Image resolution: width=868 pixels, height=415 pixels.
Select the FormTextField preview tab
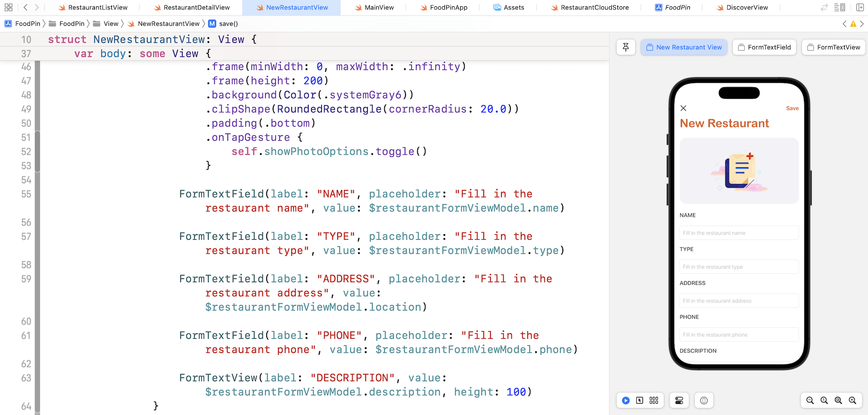[x=764, y=47]
